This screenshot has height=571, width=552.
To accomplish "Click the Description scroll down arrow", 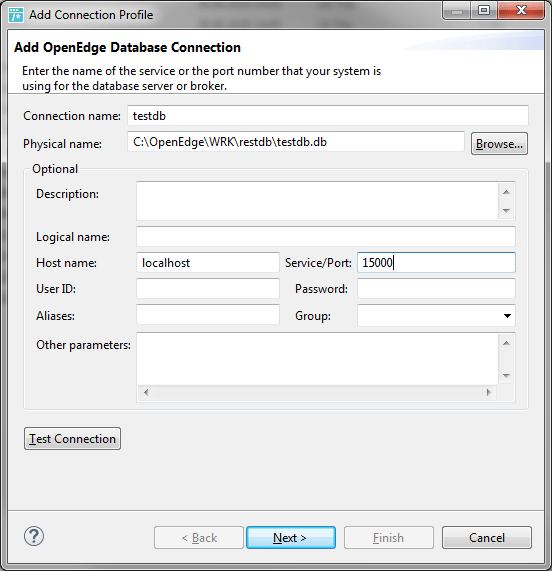I will tap(506, 210).
